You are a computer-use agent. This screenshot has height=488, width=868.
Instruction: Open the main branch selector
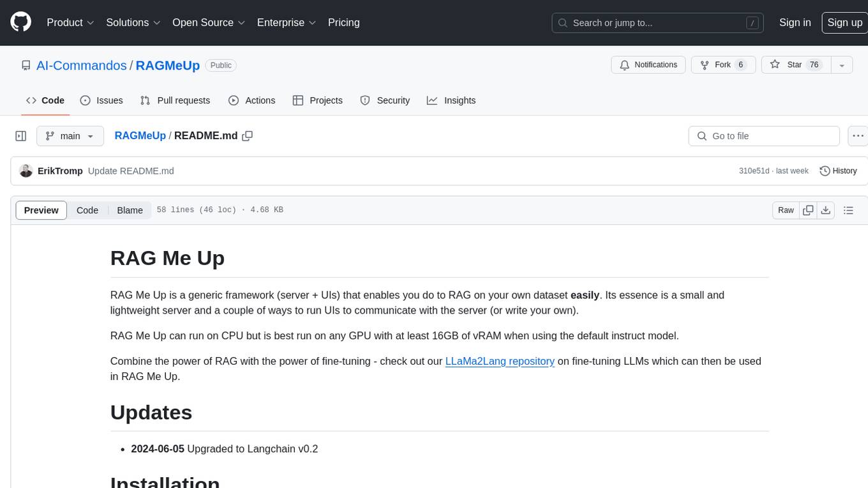(x=70, y=136)
